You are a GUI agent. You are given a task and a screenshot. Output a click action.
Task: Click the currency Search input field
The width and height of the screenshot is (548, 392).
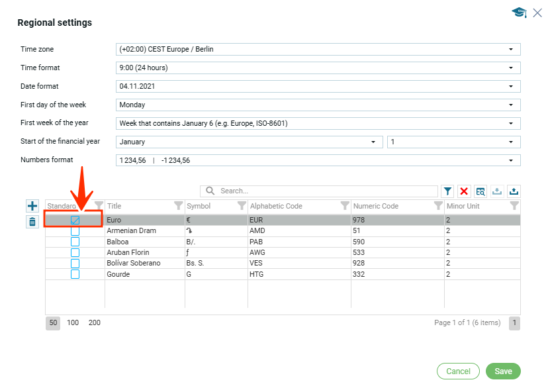click(x=324, y=191)
